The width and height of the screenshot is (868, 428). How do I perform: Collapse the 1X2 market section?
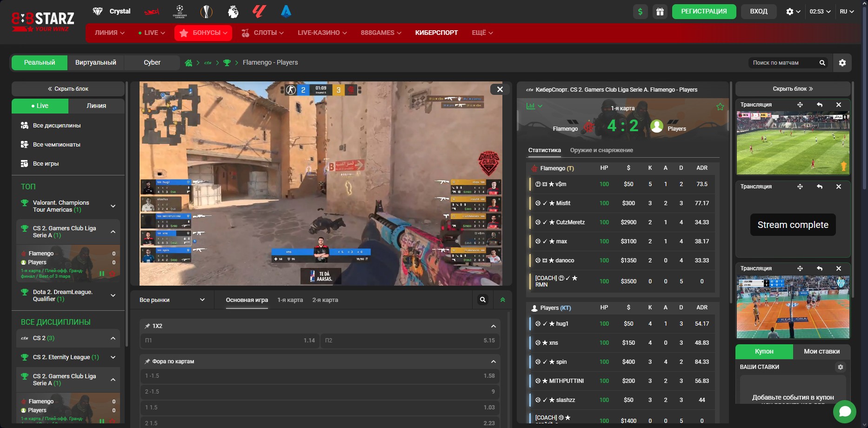[494, 326]
